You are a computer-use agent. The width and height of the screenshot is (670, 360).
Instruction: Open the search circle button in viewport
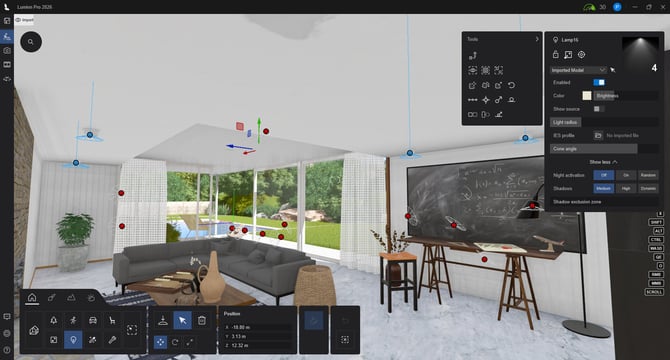(30, 42)
